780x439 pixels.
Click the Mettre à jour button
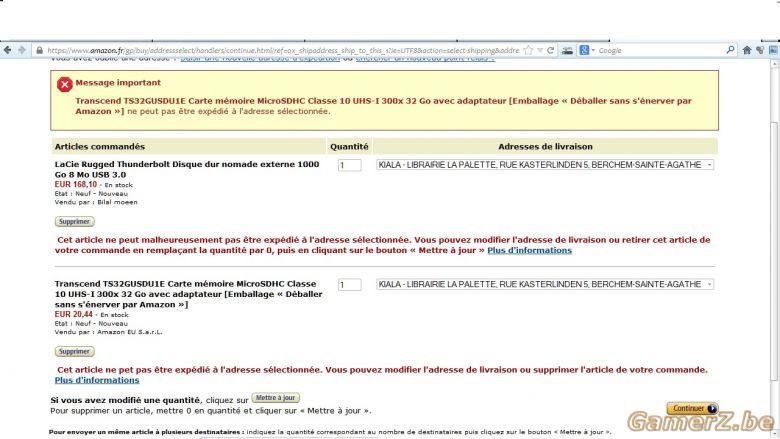click(x=276, y=398)
